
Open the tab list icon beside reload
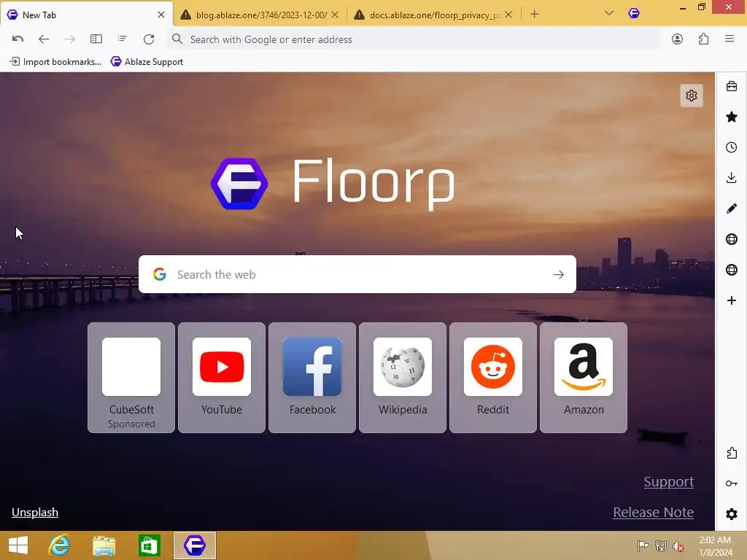coord(123,39)
